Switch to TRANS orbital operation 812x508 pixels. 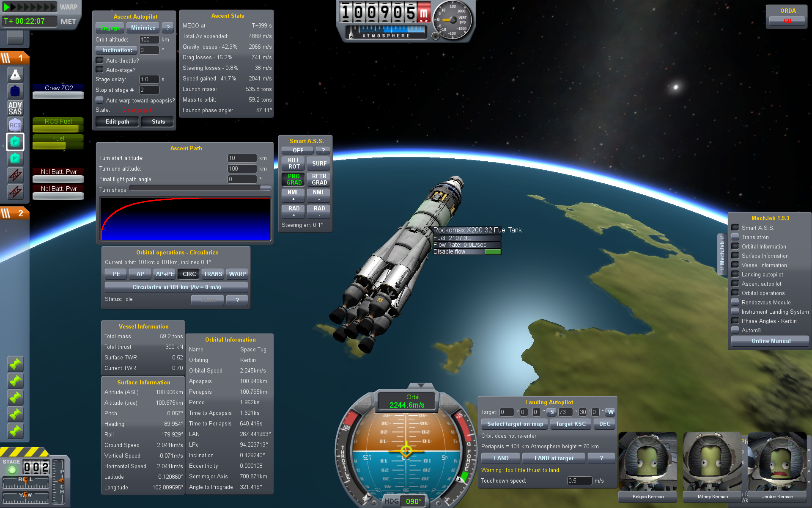(213, 274)
